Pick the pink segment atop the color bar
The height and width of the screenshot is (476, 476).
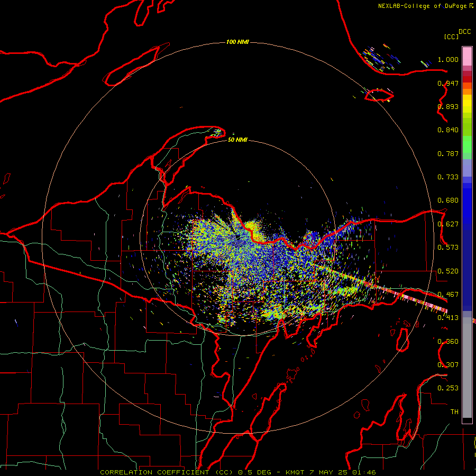(x=467, y=57)
